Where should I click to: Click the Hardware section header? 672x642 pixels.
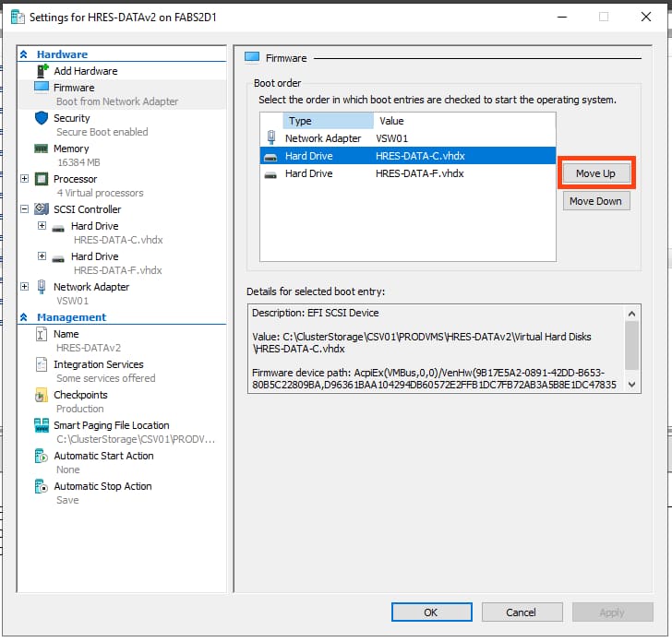pos(62,54)
